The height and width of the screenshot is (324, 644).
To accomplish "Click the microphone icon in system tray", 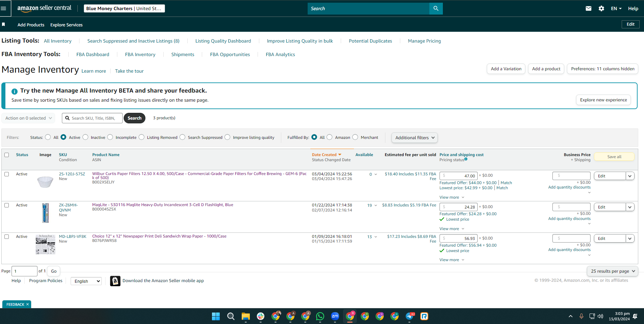I will click(x=581, y=316).
